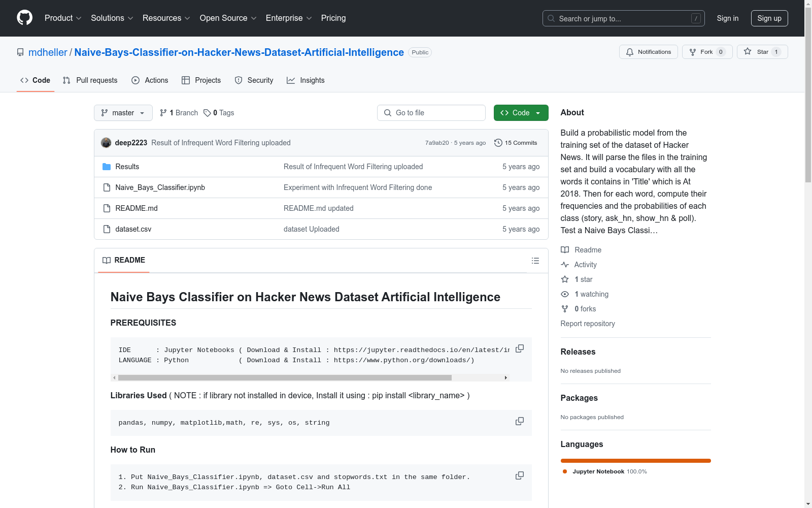Click the 1 star count in Star button
Viewport: 812px width, 508px height.
click(776, 52)
